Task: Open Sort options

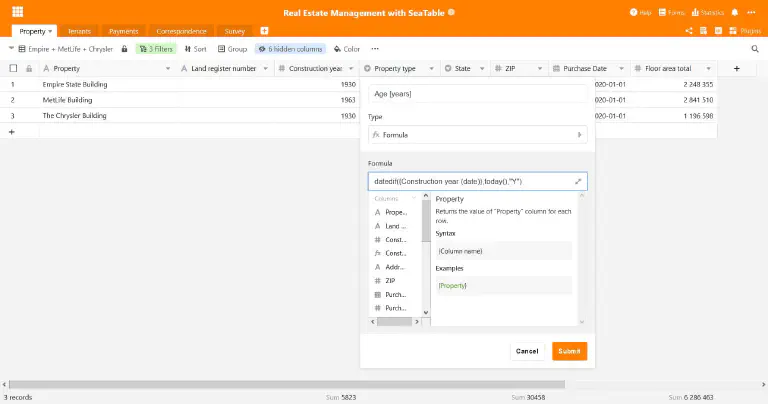Action: tap(195, 49)
